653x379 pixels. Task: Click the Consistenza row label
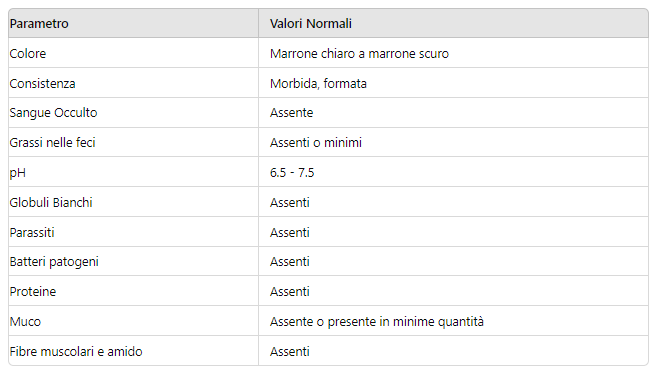point(42,83)
